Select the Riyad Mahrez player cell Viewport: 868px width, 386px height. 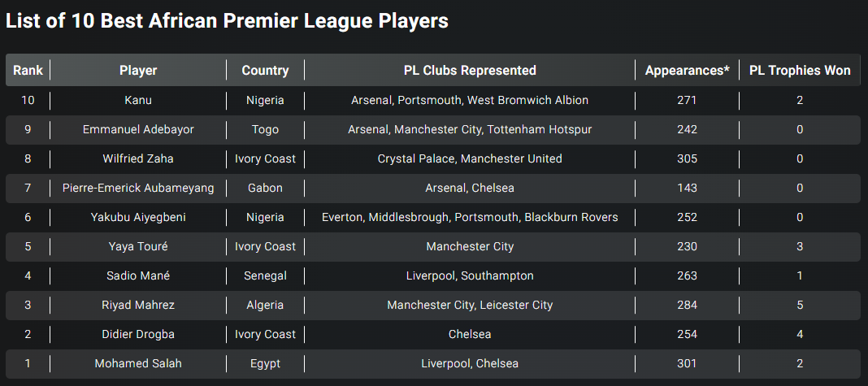pyautogui.click(x=138, y=306)
